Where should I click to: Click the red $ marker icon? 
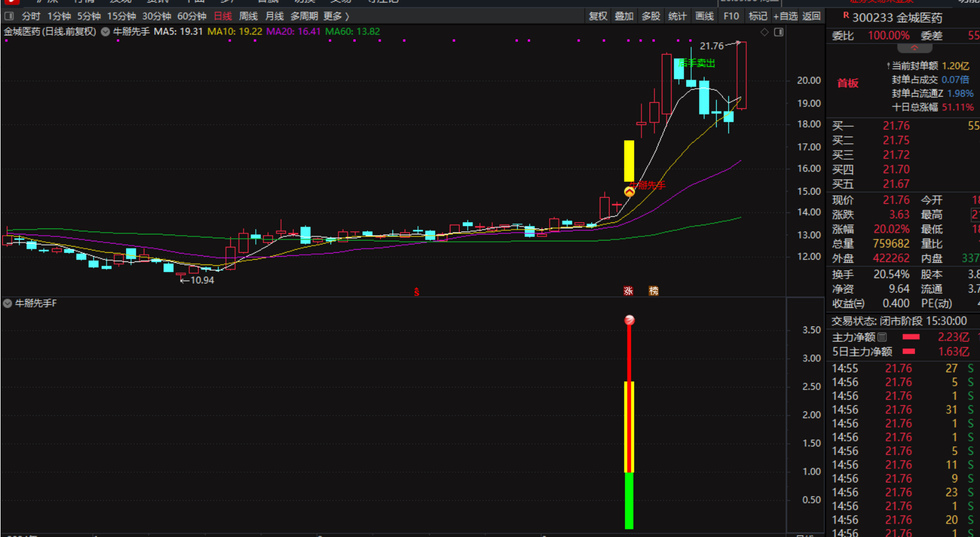(416, 292)
